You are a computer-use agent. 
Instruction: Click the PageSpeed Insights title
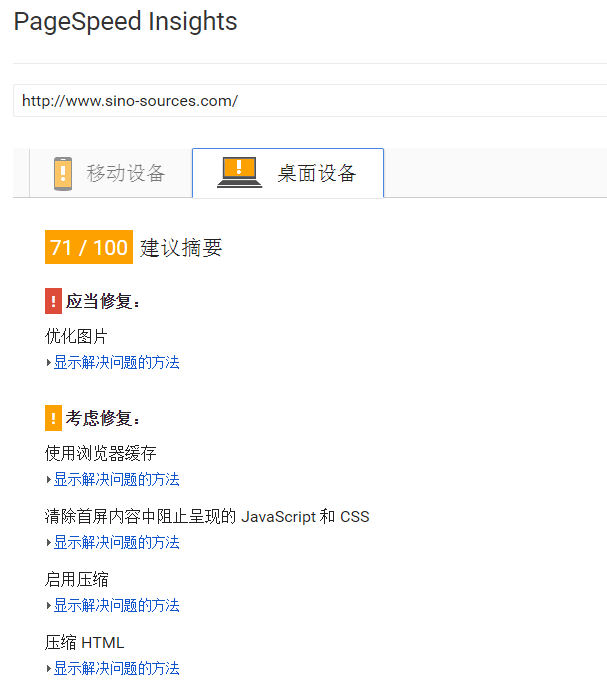point(125,22)
